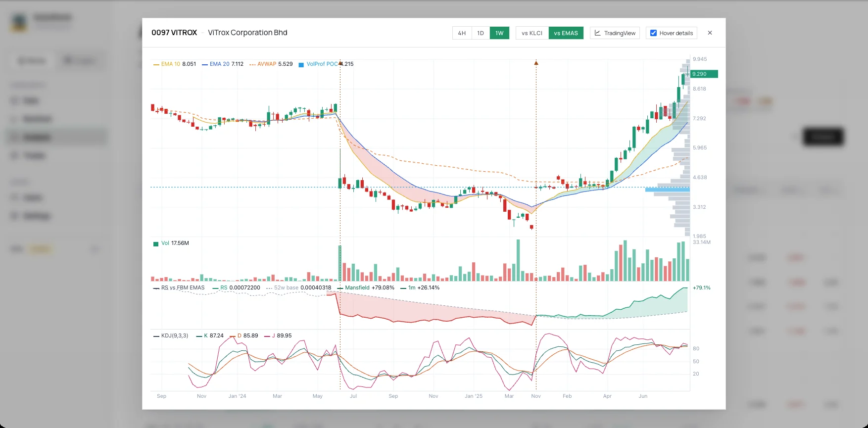Screen dimensions: 868x428
Task: Click the Jun date axis label
Action: point(643,396)
